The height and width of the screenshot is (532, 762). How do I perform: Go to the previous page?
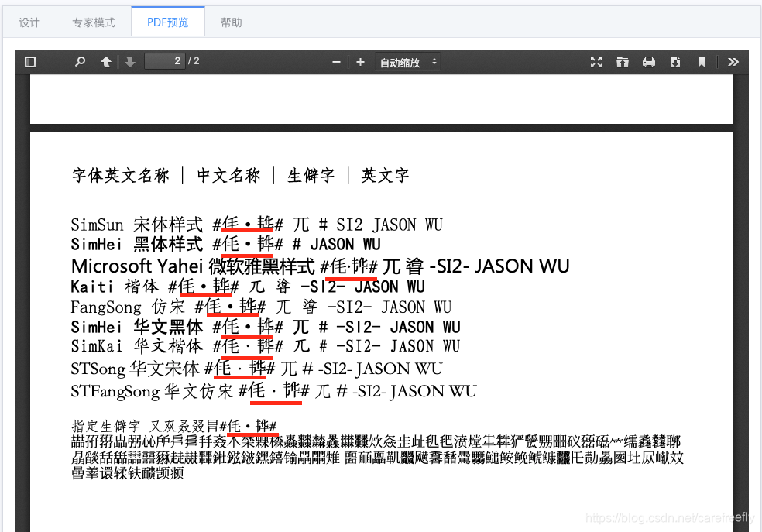pos(106,62)
